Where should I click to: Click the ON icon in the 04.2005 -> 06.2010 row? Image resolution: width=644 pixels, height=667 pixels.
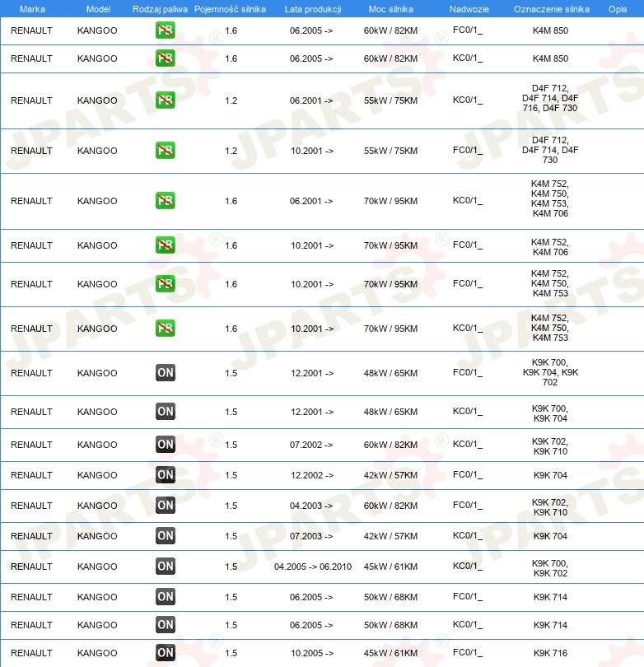[165, 567]
